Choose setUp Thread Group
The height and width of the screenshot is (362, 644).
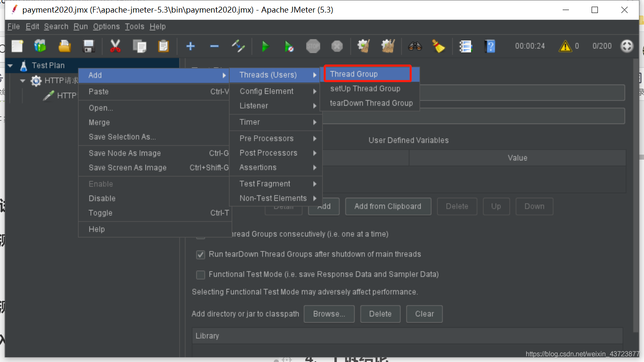(x=370, y=89)
